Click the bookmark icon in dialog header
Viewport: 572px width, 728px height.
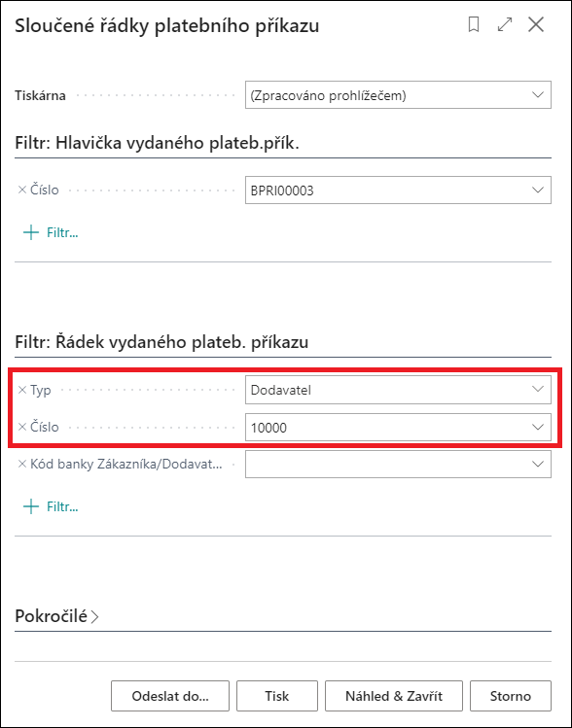click(x=474, y=25)
